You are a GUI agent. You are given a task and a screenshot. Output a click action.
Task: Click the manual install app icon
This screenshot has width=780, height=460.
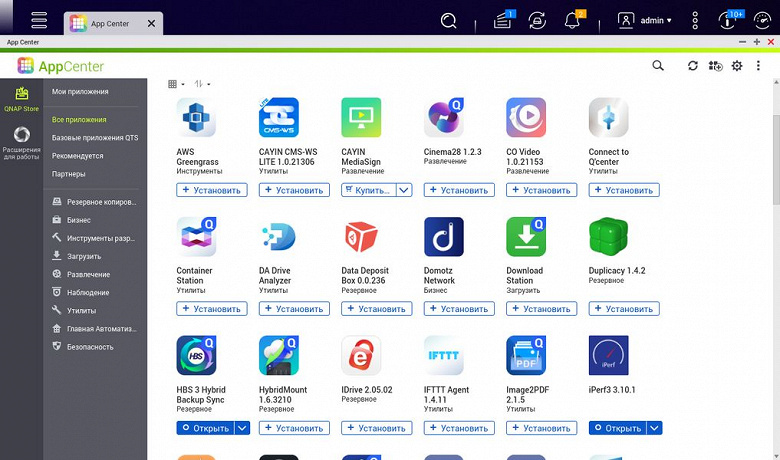pyautogui.click(x=715, y=66)
